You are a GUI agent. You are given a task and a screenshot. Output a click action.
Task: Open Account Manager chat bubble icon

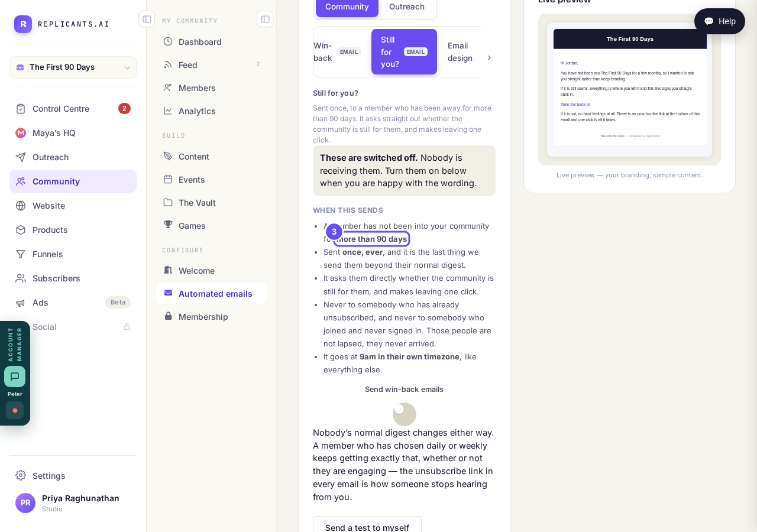coord(15,377)
